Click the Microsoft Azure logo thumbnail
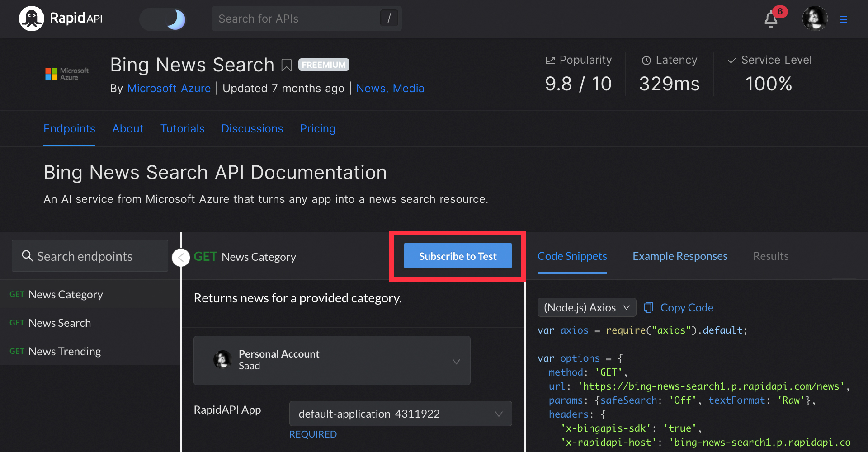 click(67, 74)
